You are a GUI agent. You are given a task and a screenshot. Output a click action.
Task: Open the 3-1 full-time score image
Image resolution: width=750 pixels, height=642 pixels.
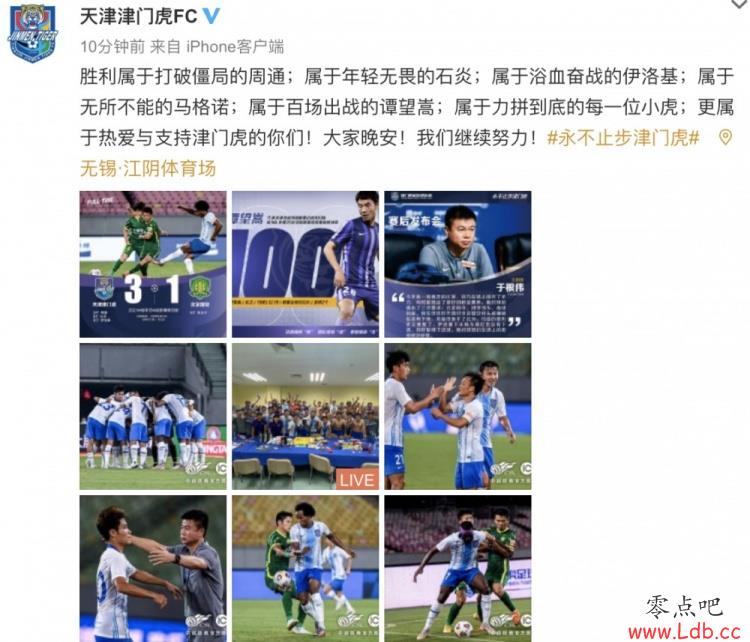click(x=153, y=264)
